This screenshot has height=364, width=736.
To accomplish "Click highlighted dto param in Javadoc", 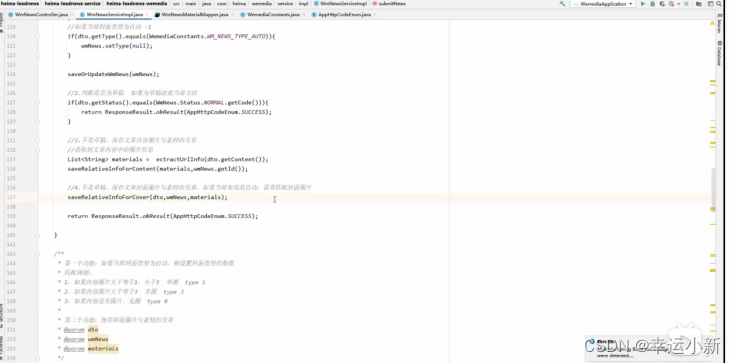I will (93, 330).
